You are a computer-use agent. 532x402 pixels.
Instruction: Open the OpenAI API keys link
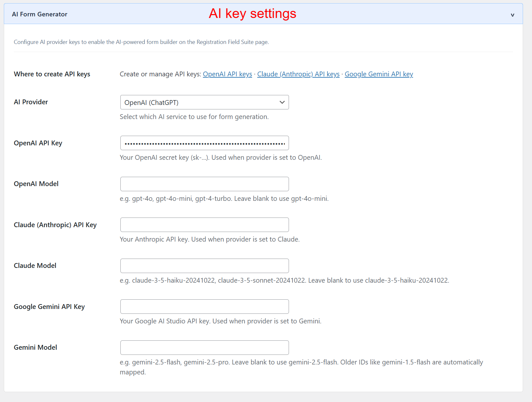point(227,74)
